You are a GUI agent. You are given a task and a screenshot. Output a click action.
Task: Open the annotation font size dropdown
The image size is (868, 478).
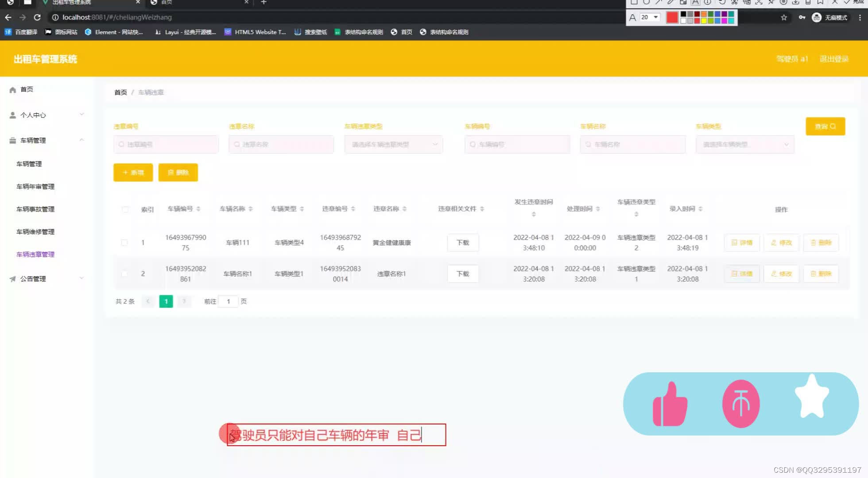click(650, 17)
